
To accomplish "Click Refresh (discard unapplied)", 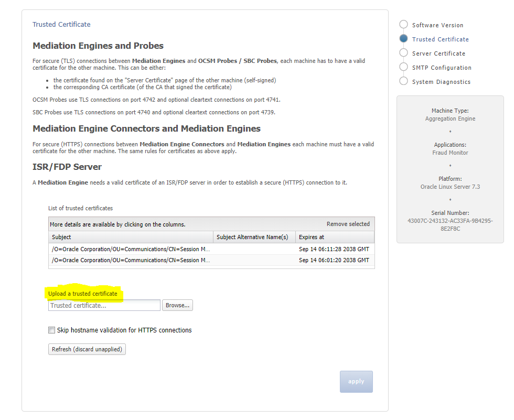I will pyautogui.click(x=87, y=349).
